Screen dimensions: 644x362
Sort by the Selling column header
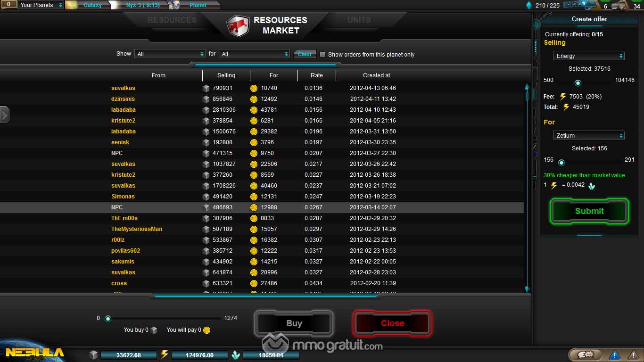point(226,75)
